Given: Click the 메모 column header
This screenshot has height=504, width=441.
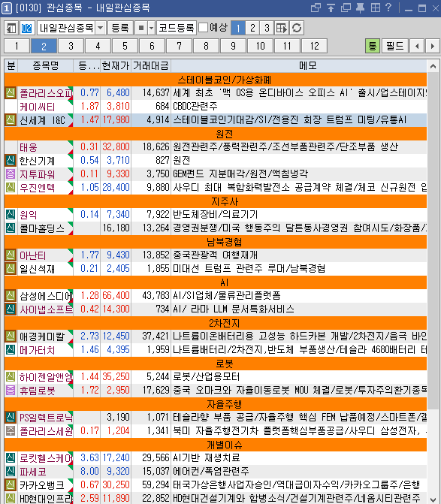Looking at the screenshot, I should click(x=299, y=66).
